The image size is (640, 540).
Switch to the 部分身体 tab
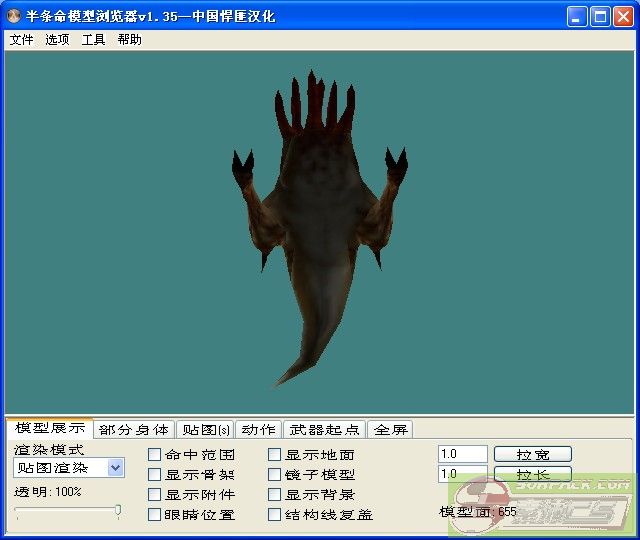point(134,430)
